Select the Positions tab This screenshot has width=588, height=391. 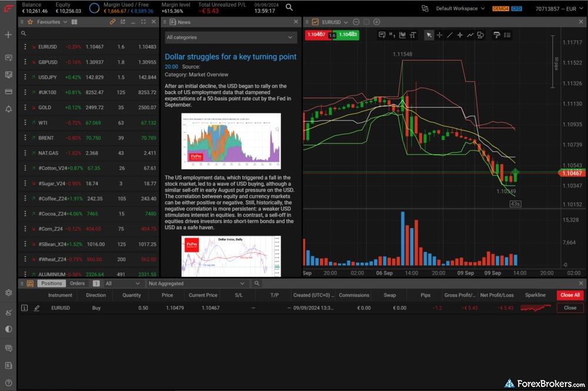[51, 283]
